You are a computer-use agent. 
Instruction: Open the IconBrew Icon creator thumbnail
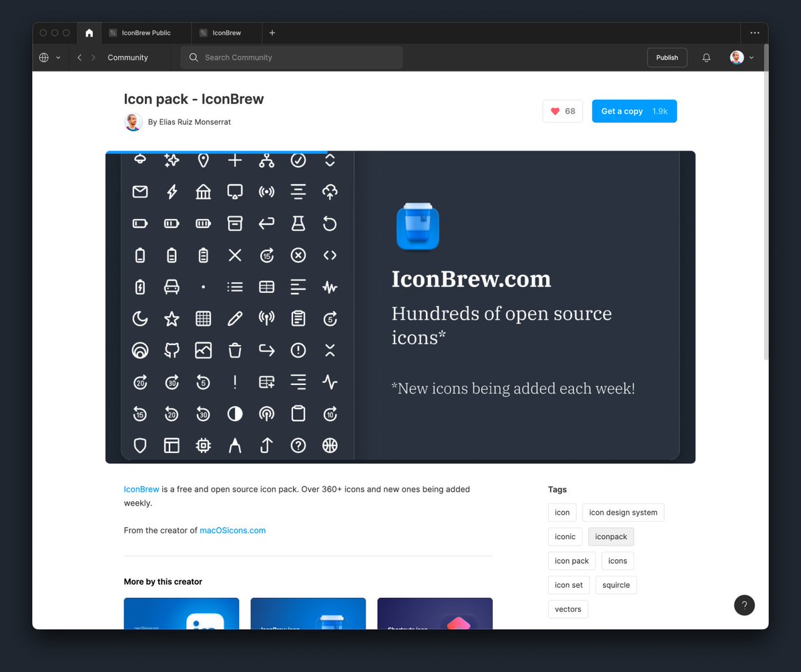tap(308, 613)
